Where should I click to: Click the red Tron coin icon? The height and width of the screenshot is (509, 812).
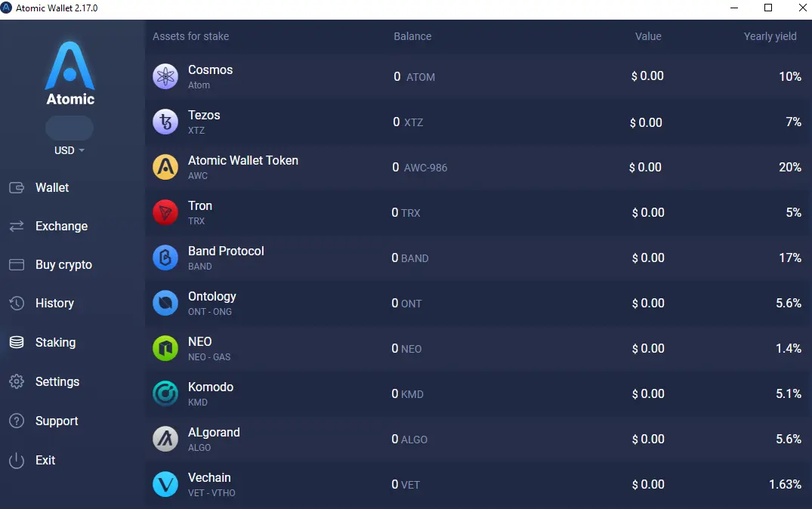click(x=165, y=212)
